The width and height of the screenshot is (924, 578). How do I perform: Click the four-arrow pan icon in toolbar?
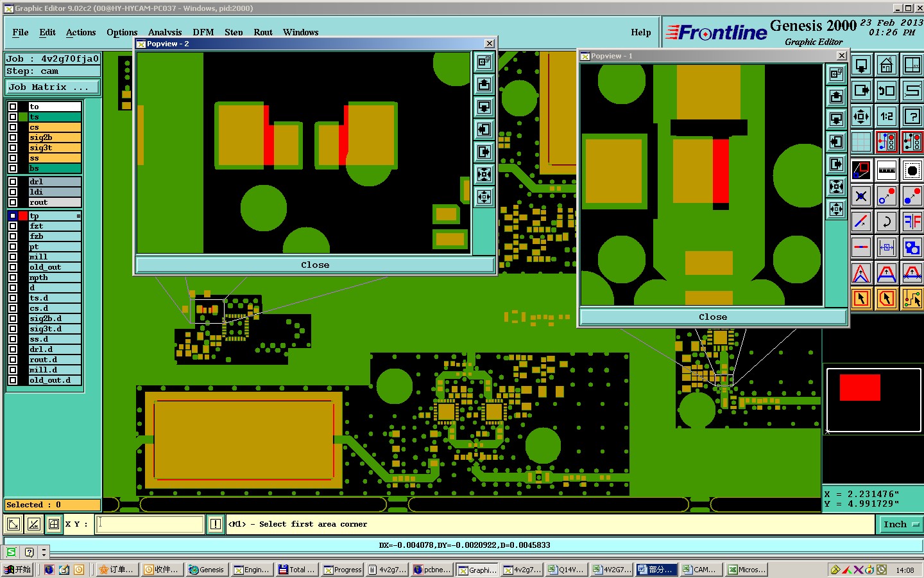(x=861, y=116)
